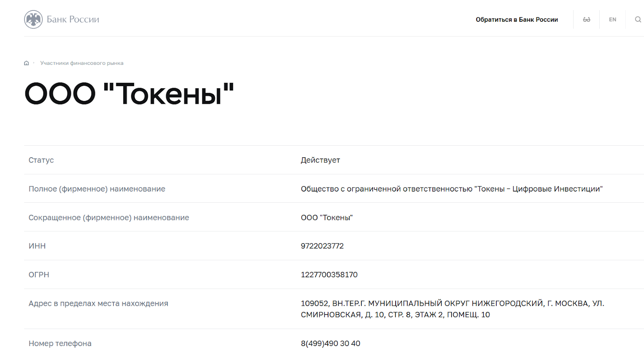
Task: Click the "Статус" row label
Action: [41, 160]
